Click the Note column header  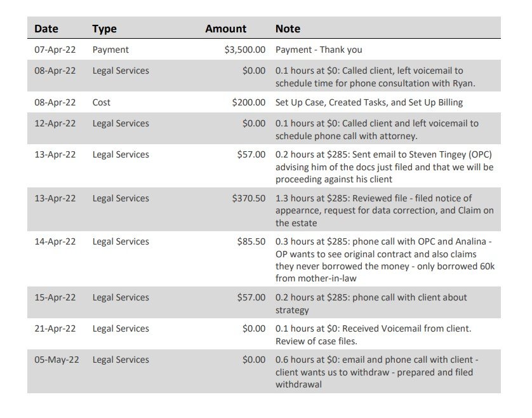(288, 29)
